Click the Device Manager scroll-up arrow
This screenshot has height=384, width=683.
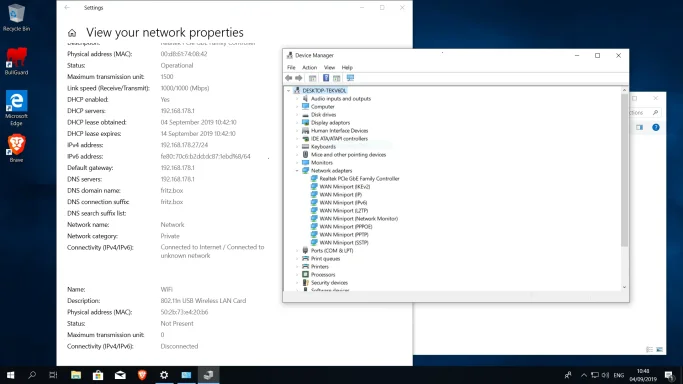coord(624,90)
